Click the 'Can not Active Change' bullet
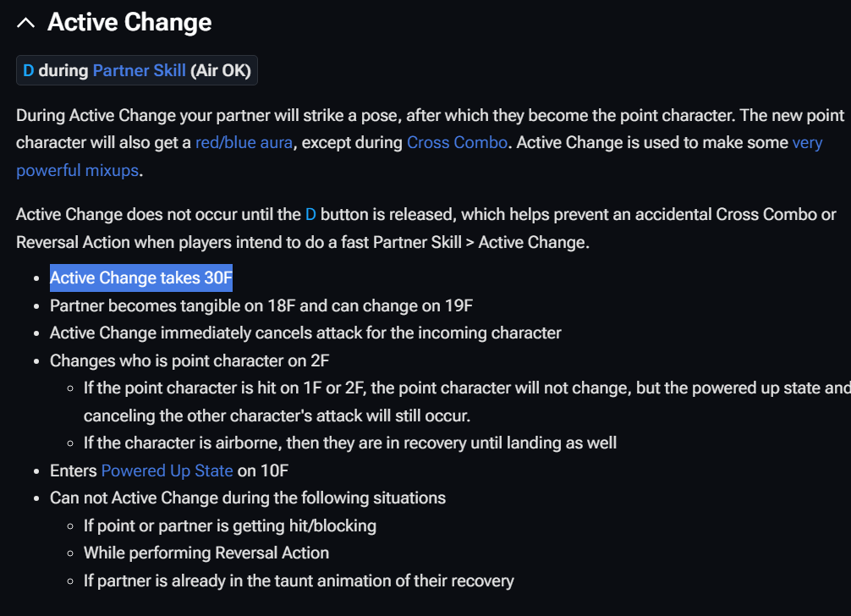Viewport: 851px width, 616px height. pos(247,498)
